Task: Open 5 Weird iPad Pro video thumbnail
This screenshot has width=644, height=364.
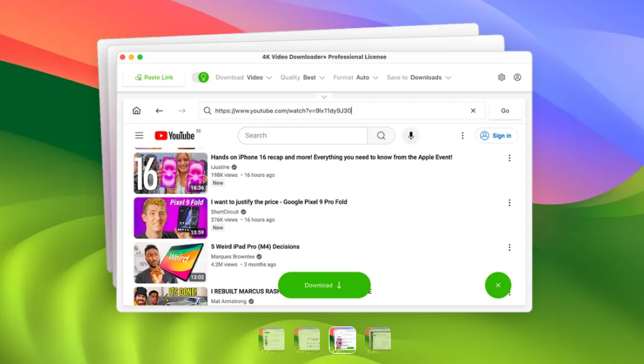Action: tap(171, 263)
